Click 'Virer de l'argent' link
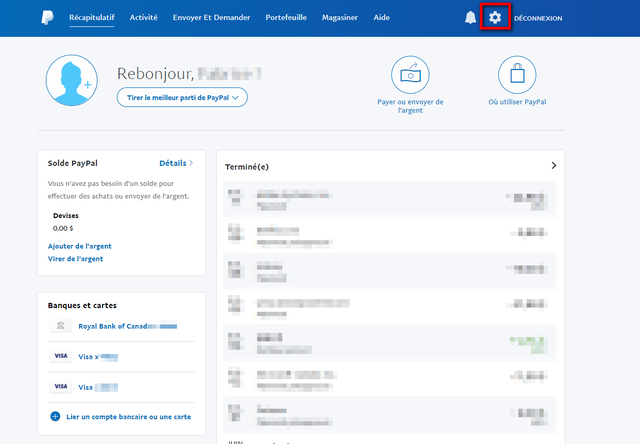This screenshot has width=640, height=444. pyautogui.click(x=75, y=259)
